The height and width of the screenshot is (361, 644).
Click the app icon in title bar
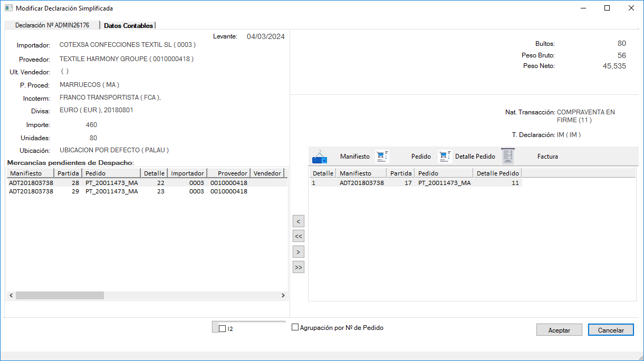tap(8, 8)
